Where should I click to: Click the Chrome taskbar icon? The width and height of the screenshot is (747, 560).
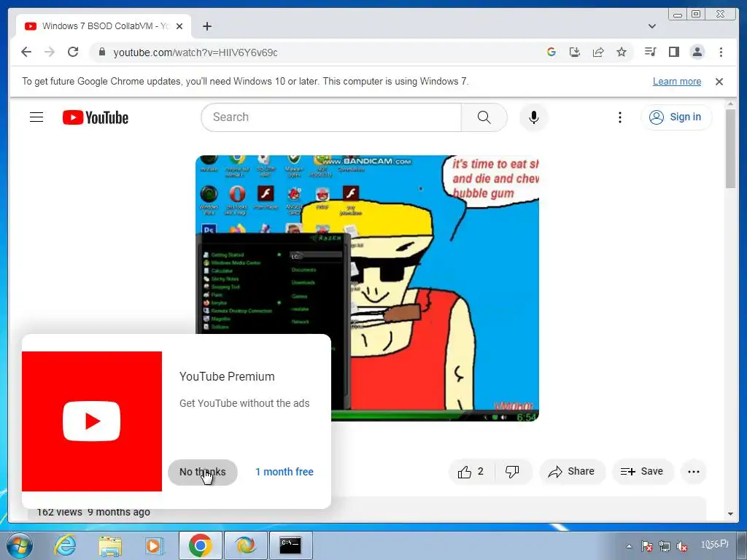200,545
